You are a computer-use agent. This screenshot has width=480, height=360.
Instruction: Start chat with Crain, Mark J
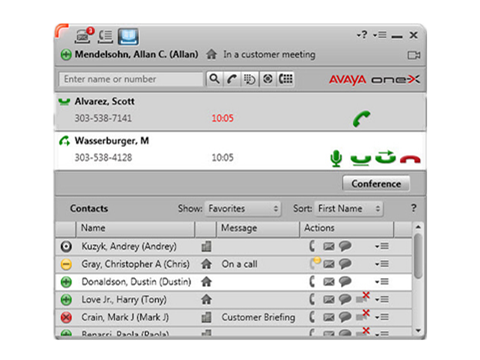(345, 317)
